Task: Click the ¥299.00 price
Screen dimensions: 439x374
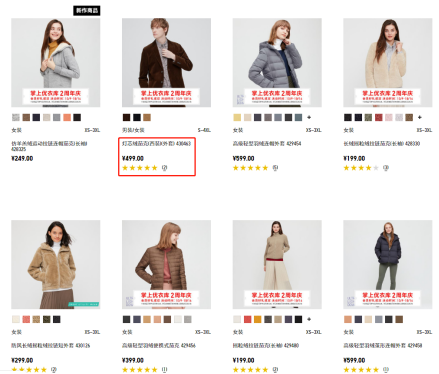Action: click(x=22, y=360)
